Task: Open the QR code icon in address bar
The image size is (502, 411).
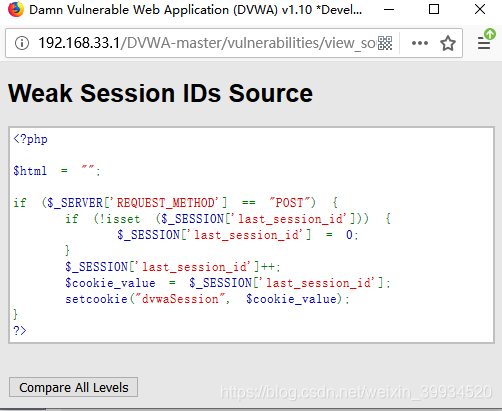Action: pyautogui.click(x=385, y=43)
